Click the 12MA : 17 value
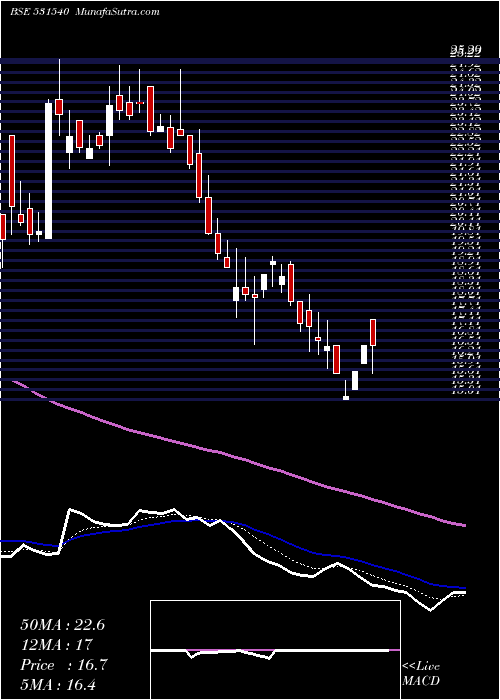Screen dimensions: 500x700 tap(56, 645)
